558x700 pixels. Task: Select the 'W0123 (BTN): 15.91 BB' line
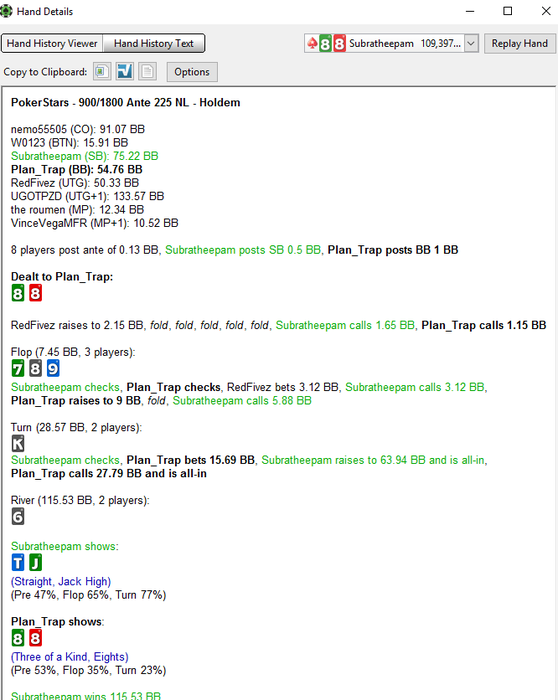coord(69,143)
